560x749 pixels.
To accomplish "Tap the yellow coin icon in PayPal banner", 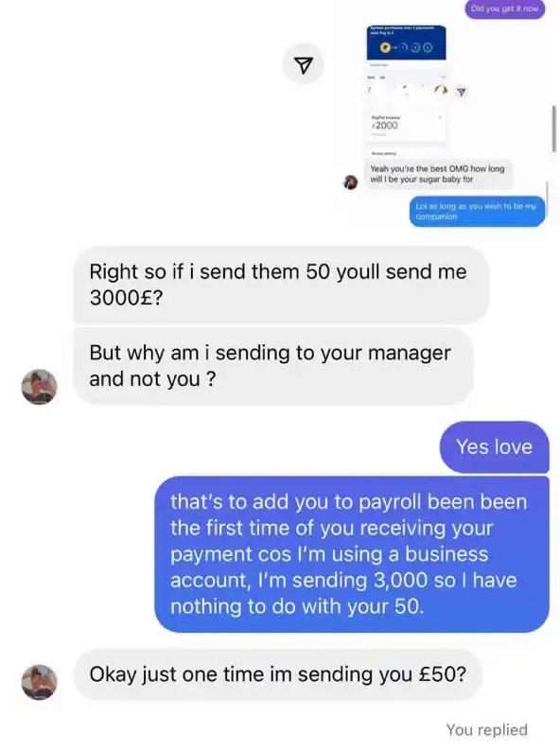I will [x=386, y=47].
